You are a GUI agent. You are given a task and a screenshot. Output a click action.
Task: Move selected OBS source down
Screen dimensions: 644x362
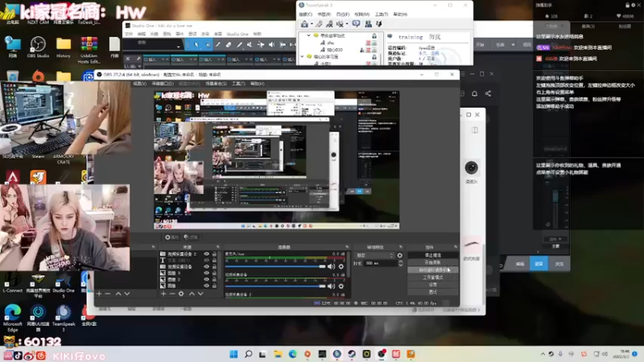coord(200,294)
